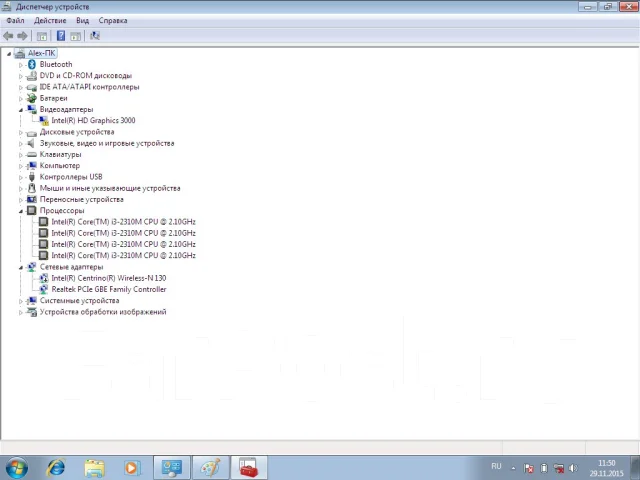640x480 pixels.
Task: Click the Forward arrow toolbar button
Action: pos(22,36)
